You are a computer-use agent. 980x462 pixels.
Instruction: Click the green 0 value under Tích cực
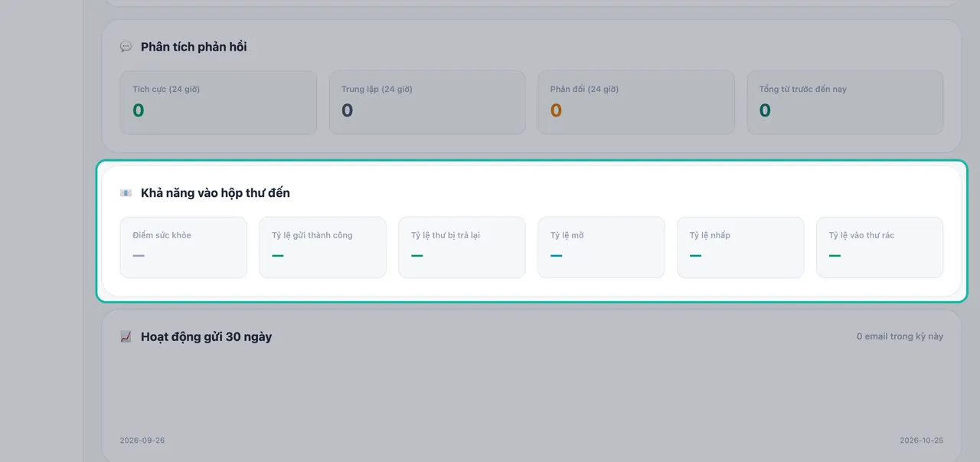139,110
